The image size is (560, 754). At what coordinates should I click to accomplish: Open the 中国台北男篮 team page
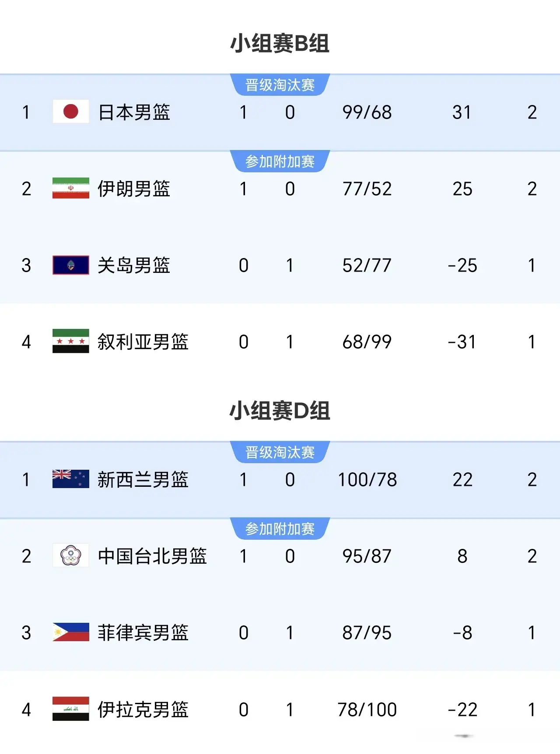[152, 556]
